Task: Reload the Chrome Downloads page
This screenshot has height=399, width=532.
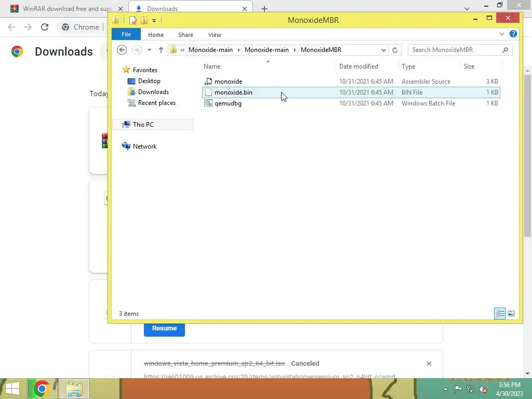Action: [45, 27]
